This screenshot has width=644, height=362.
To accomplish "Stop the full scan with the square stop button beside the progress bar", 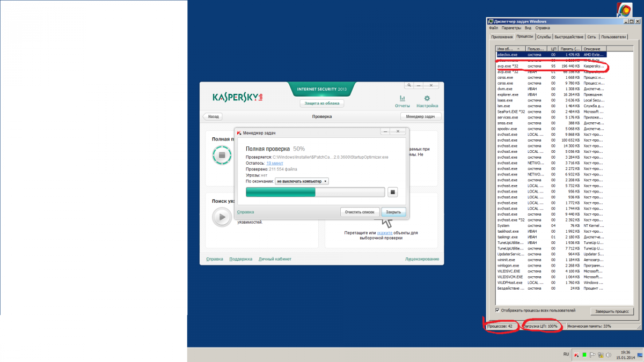I will pos(392,192).
